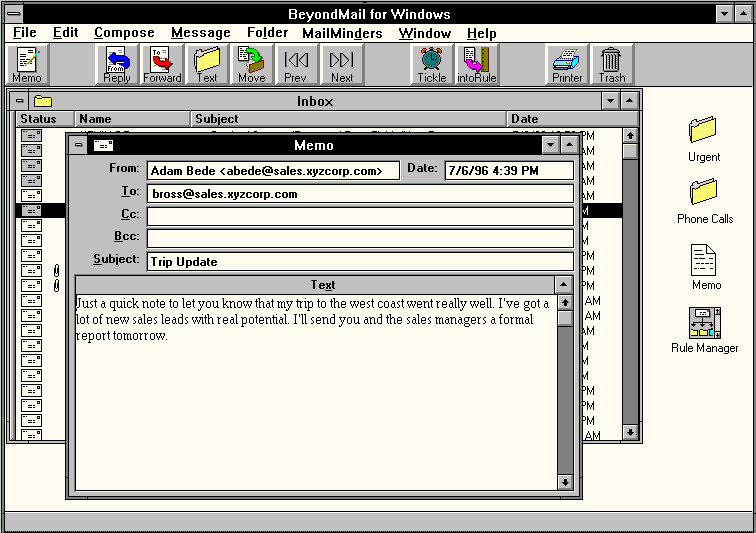Click the envelope icon in Memo title bar

[x=103, y=145]
